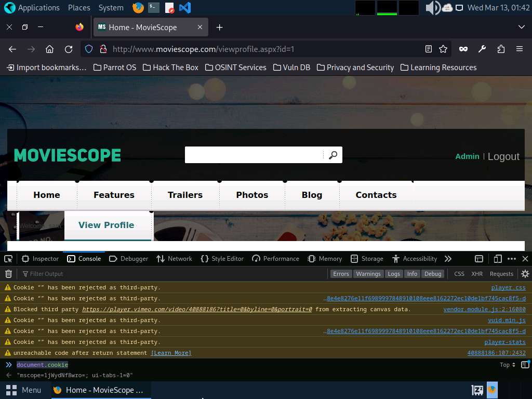532x399 pixels.
Task: Open the Firefox extensions puzzle icon
Action: coord(501,49)
